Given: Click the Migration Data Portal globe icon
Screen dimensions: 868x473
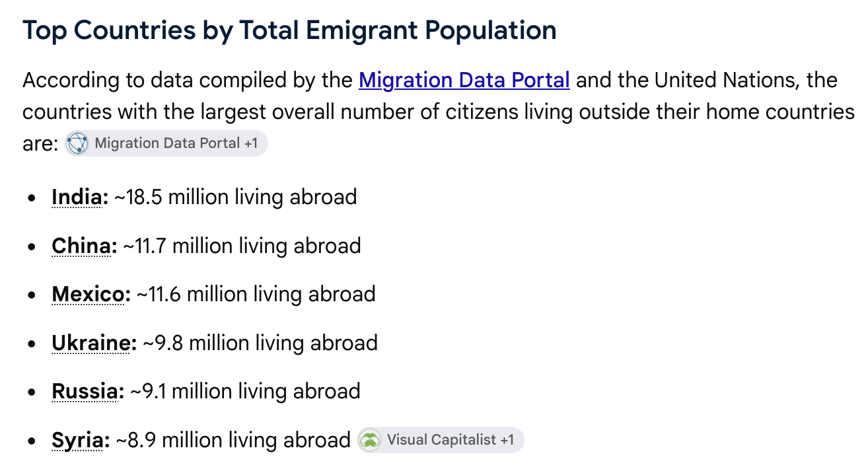Looking at the screenshot, I should tap(77, 143).
